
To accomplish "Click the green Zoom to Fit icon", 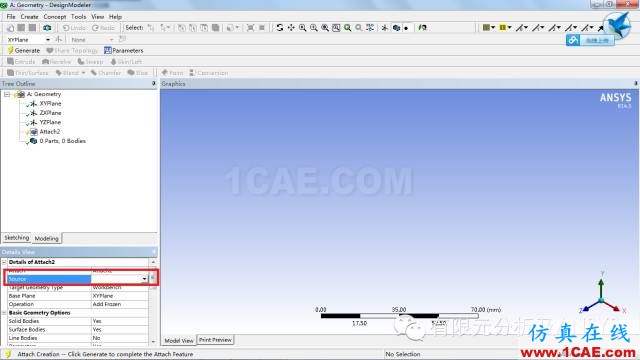I will [x=347, y=28].
